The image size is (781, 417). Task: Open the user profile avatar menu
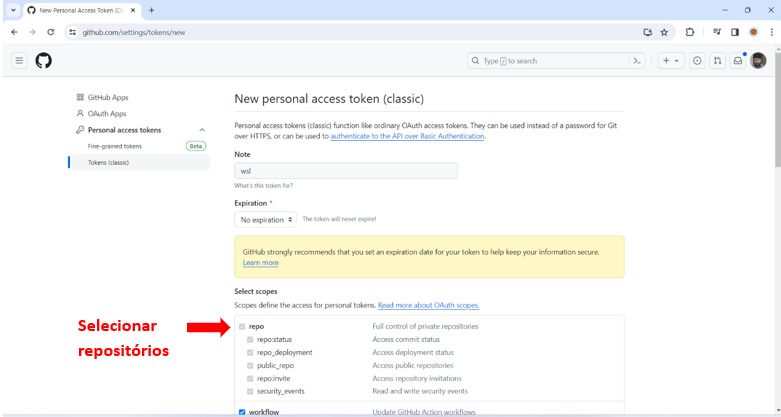(758, 61)
